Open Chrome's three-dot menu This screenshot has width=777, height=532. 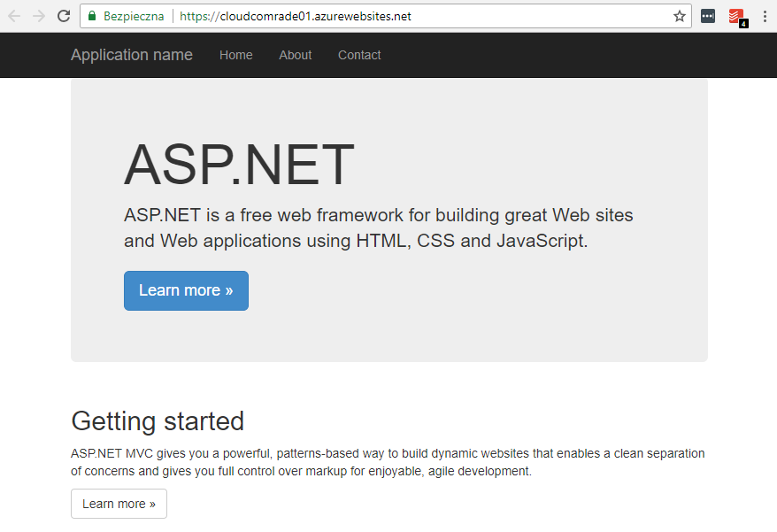(765, 16)
